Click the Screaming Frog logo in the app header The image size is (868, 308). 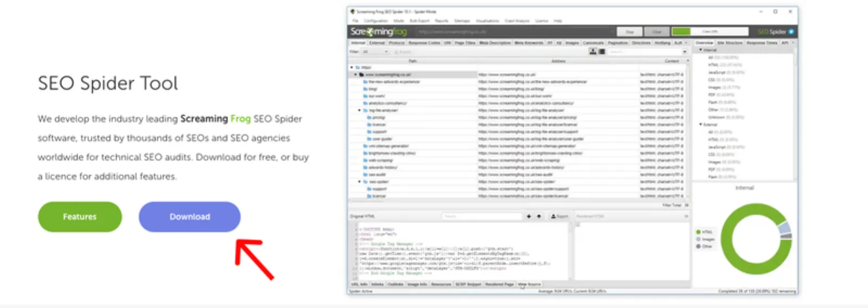pos(378,31)
